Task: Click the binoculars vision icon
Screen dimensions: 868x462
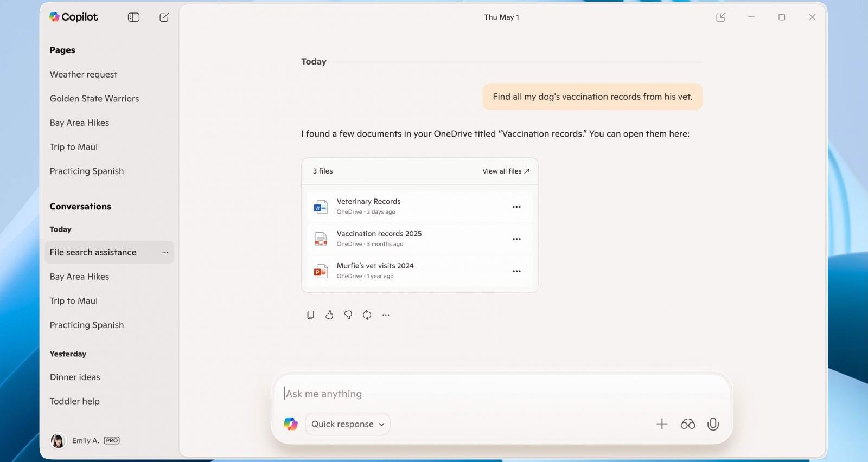Action: click(x=688, y=424)
